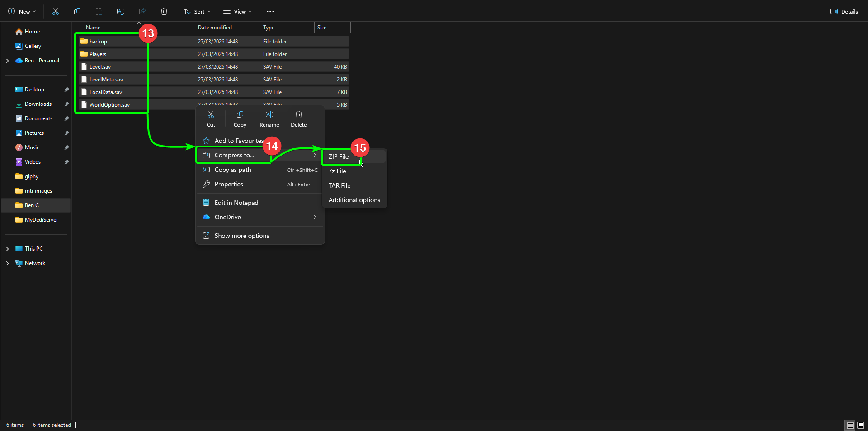Switch to large thumbnails view icon
Image resolution: width=868 pixels, height=431 pixels.
click(x=861, y=425)
